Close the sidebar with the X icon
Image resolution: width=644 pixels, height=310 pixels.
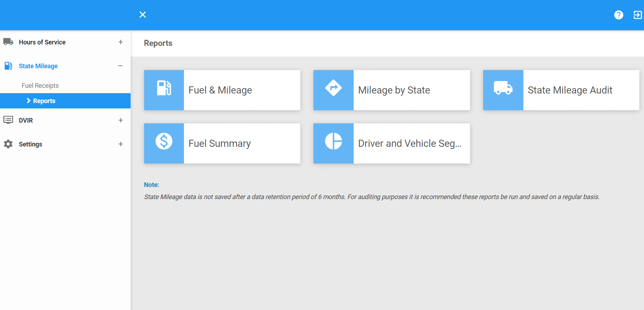[143, 15]
